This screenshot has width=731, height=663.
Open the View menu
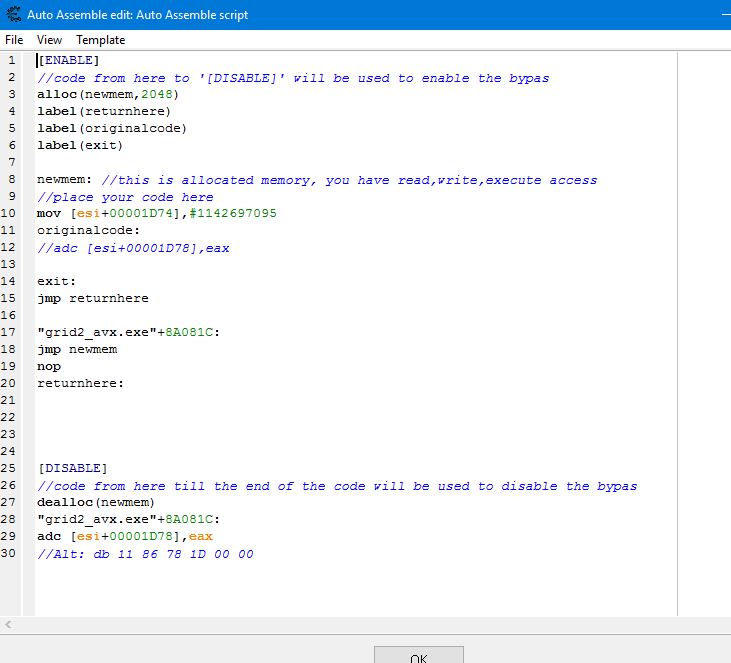[49, 40]
